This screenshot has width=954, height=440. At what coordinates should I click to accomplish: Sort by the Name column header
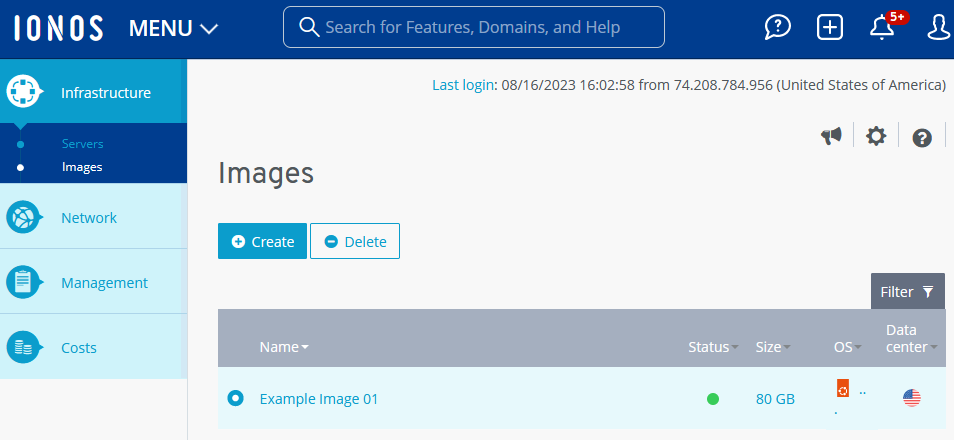point(284,347)
